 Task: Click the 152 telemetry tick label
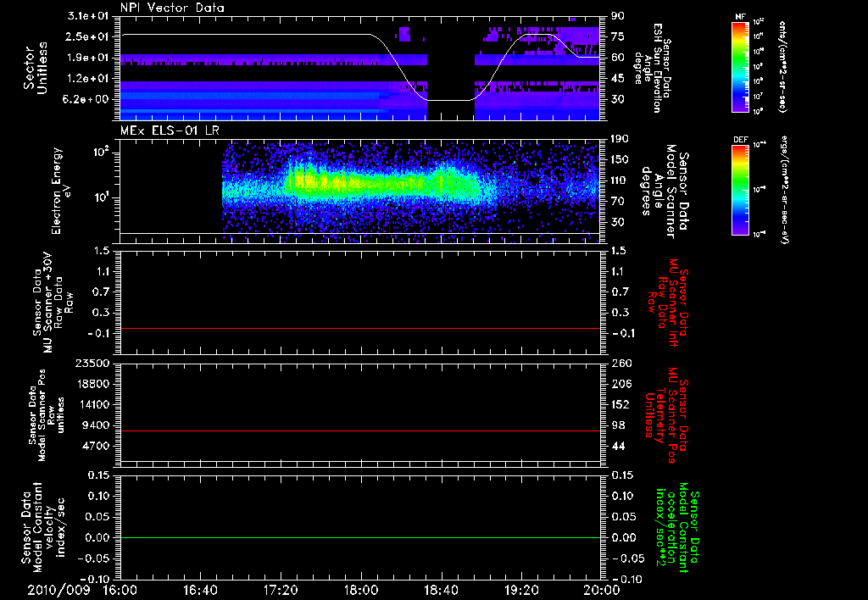[620, 404]
